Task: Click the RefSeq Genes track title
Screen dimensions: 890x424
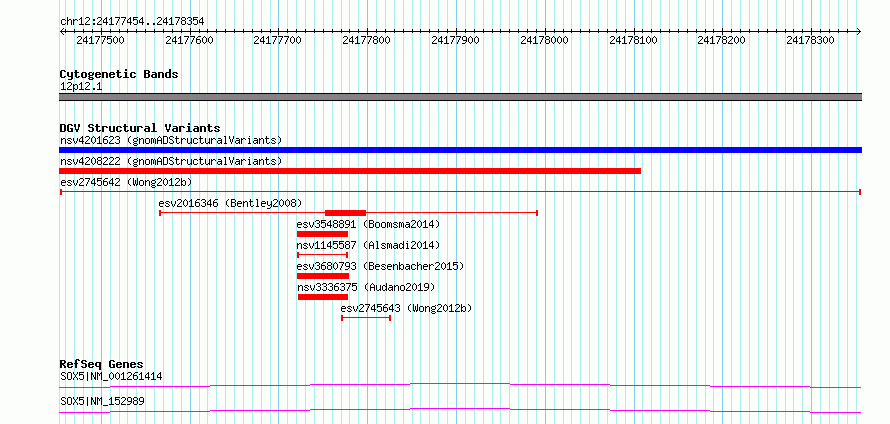Action: click(x=102, y=364)
